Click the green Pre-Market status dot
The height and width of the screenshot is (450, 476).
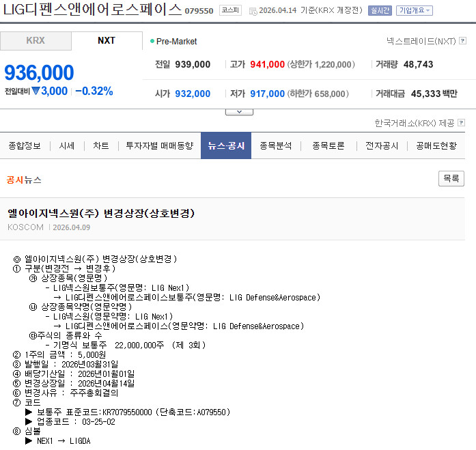tap(152, 41)
